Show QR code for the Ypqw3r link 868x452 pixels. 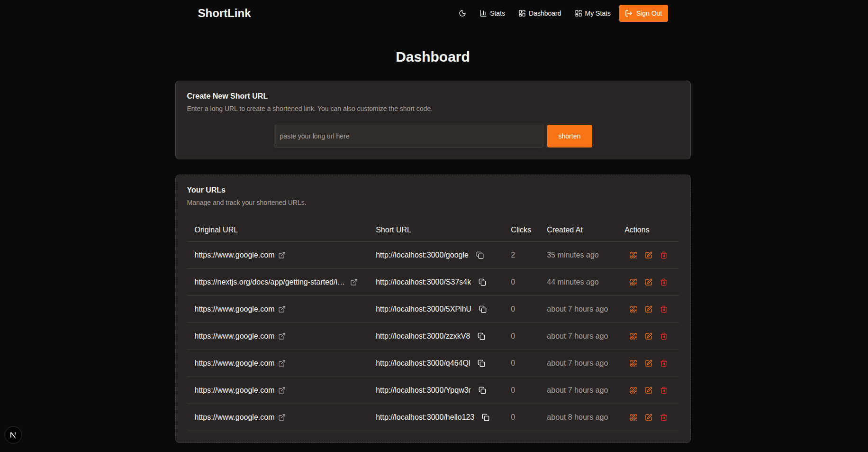click(633, 390)
